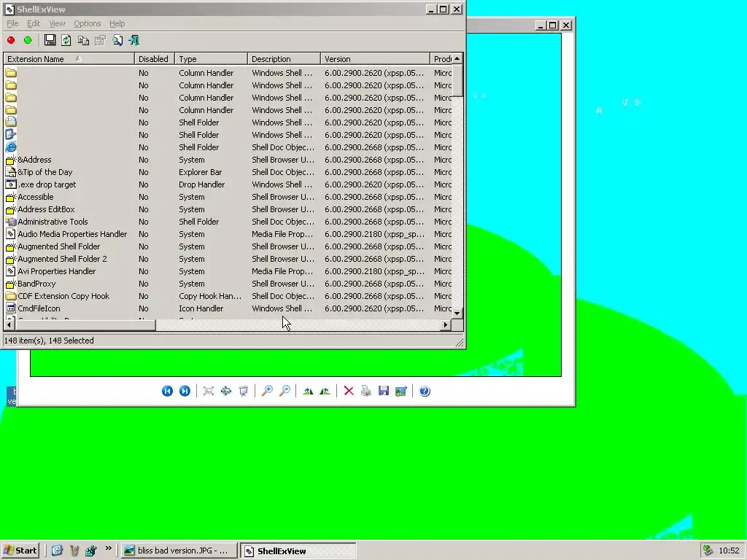The width and height of the screenshot is (747, 560).
Task: Click the vertical scrollbar thumb in list
Action: (457, 80)
